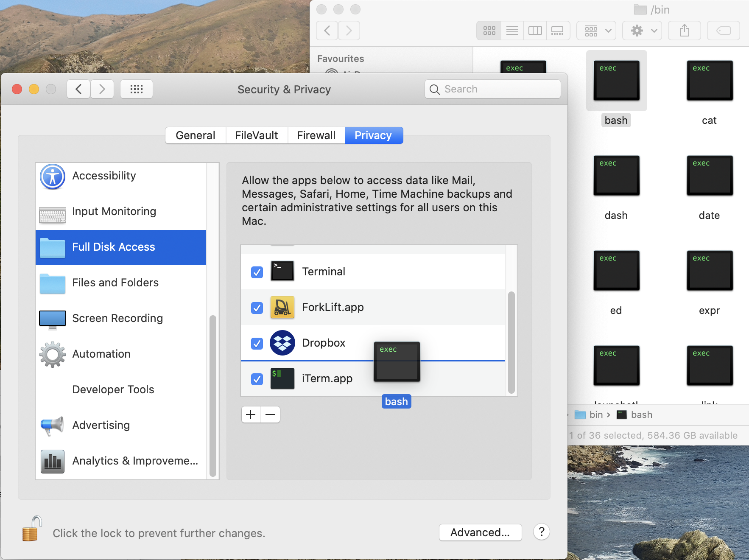Switch to General tab
This screenshot has width=749, height=560.
pyautogui.click(x=196, y=135)
